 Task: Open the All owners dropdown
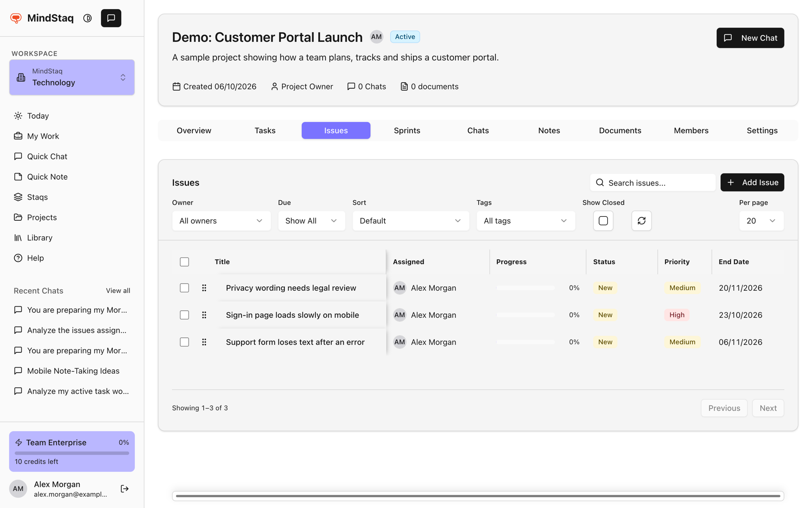(221, 221)
